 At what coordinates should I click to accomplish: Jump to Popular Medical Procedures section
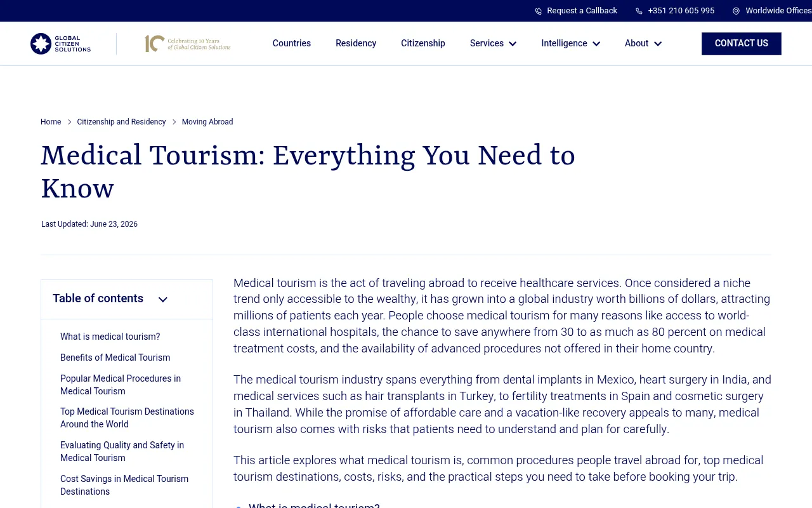coord(121,385)
